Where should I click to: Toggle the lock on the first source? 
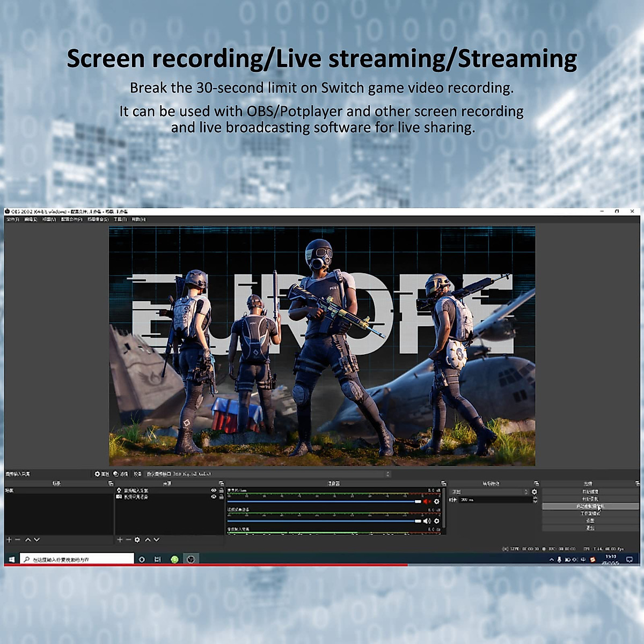click(221, 491)
